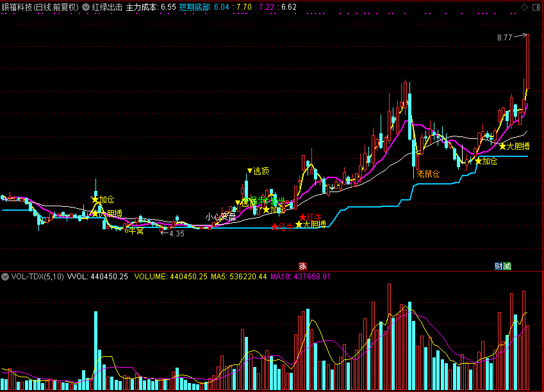Click the 牛窝 signal marker
Viewport: 544px width, 392px height.
coord(134,231)
